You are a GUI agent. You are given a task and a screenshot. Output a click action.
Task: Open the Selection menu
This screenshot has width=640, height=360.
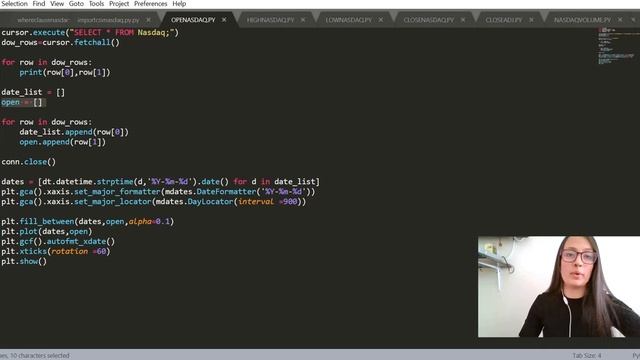tap(14, 4)
